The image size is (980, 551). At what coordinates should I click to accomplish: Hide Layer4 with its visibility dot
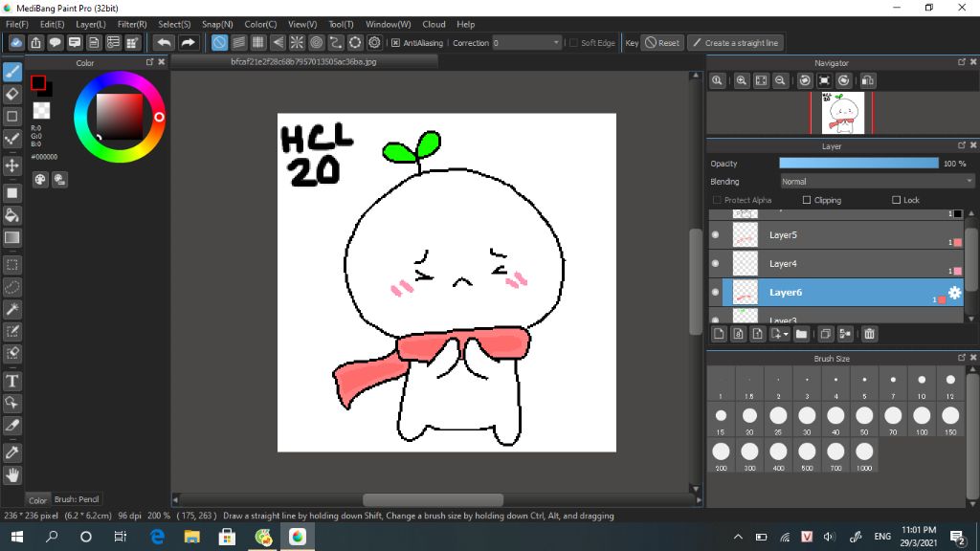tap(716, 264)
